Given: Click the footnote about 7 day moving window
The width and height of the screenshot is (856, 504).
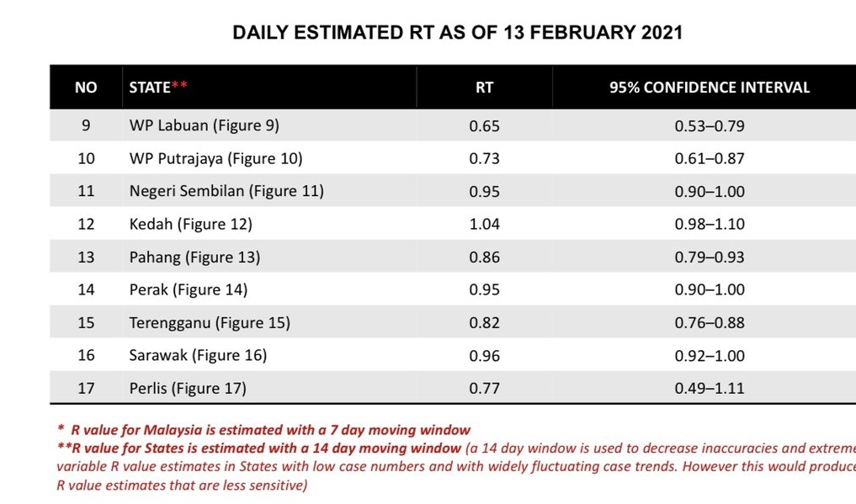Looking at the screenshot, I should [x=263, y=430].
